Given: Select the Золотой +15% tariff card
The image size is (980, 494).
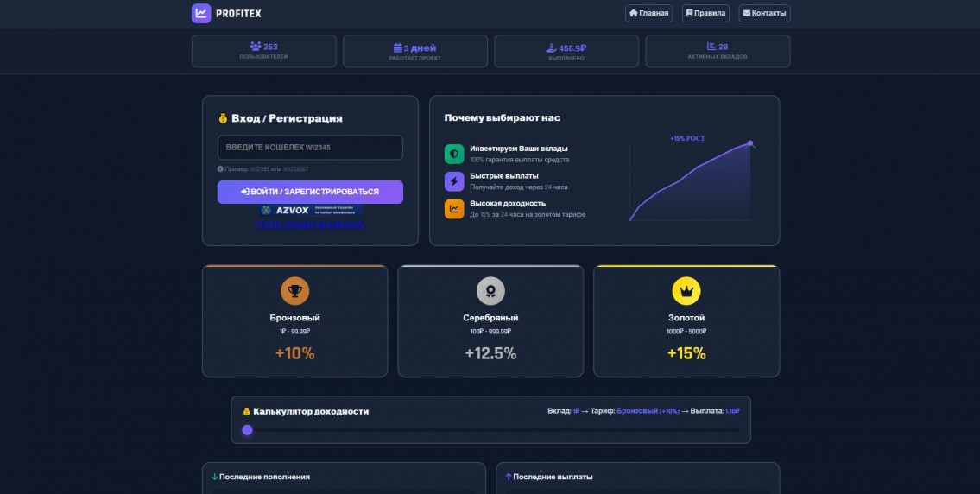Looking at the screenshot, I should [686, 321].
